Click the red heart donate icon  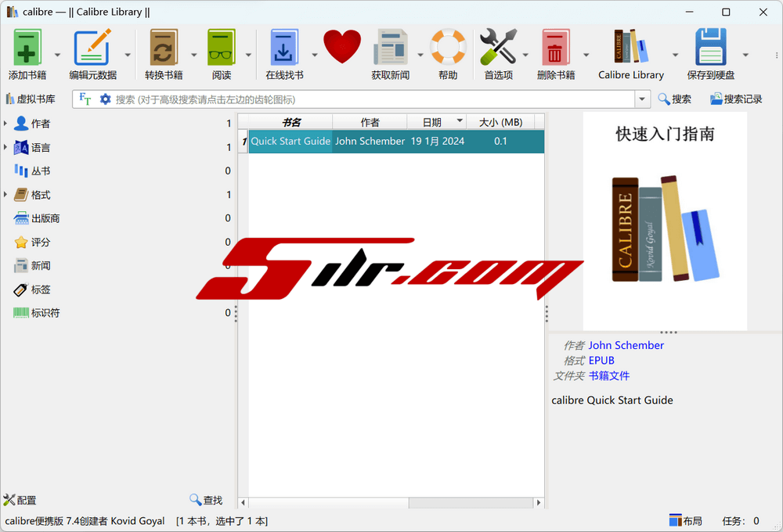(342, 47)
